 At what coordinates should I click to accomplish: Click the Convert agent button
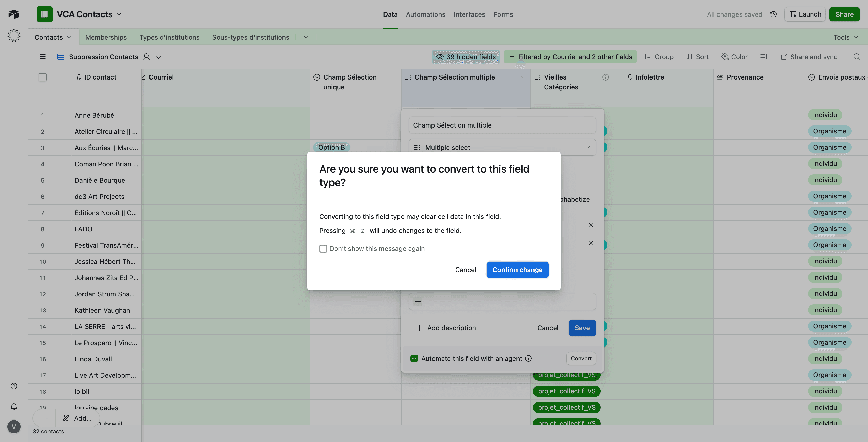click(x=581, y=358)
